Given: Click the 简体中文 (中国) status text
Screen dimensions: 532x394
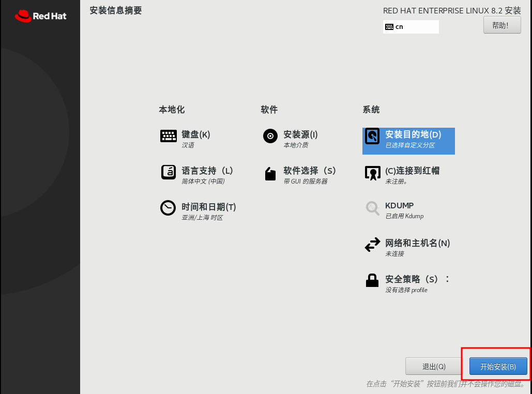Looking at the screenshot, I should pyautogui.click(x=203, y=181).
